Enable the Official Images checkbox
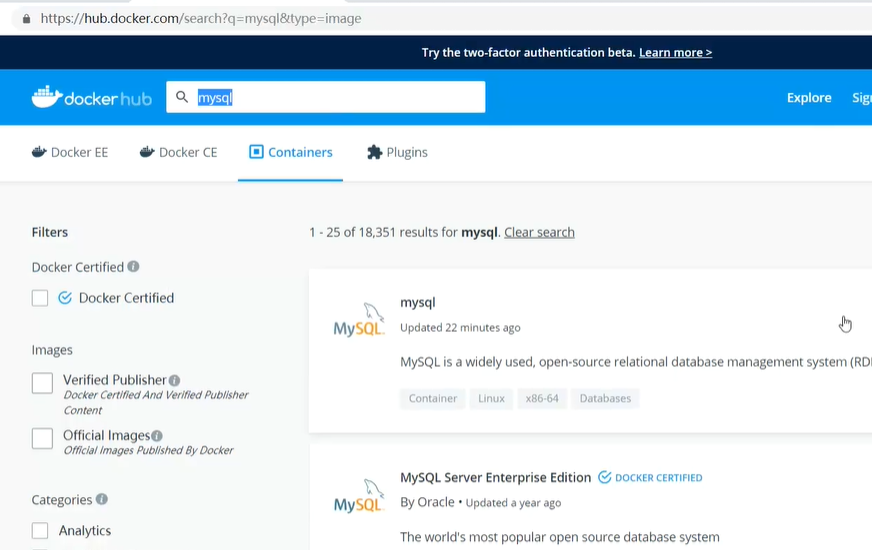 (x=42, y=438)
